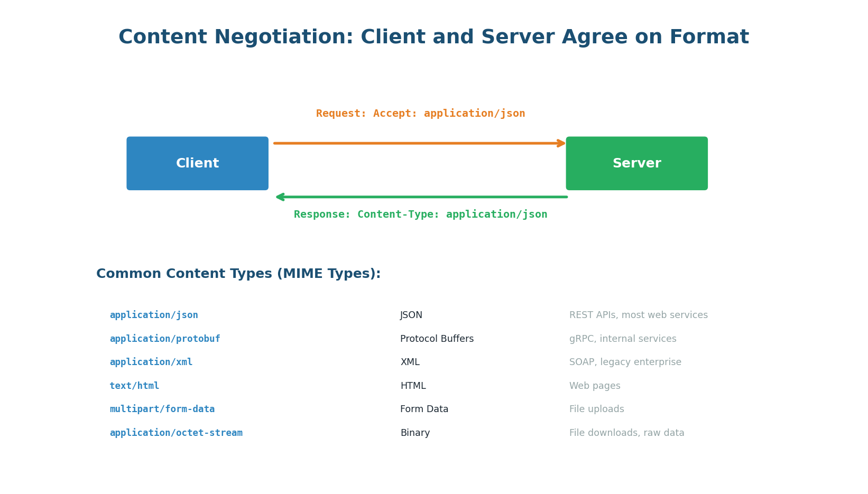Viewport: 868px width, 494px height.
Task: Click the application/json MIME type label
Action: (x=154, y=314)
